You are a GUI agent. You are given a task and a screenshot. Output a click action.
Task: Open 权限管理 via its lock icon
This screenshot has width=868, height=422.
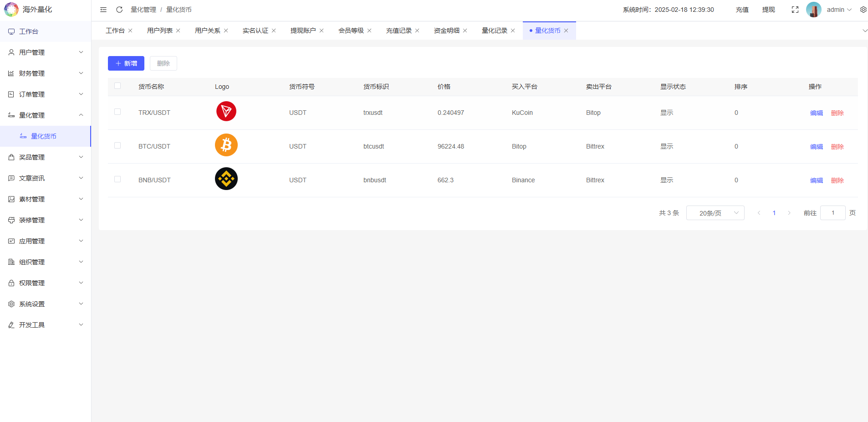tap(11, 283)
